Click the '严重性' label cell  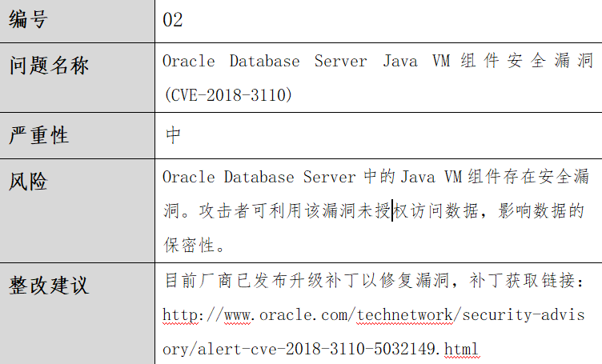[77, 135]
